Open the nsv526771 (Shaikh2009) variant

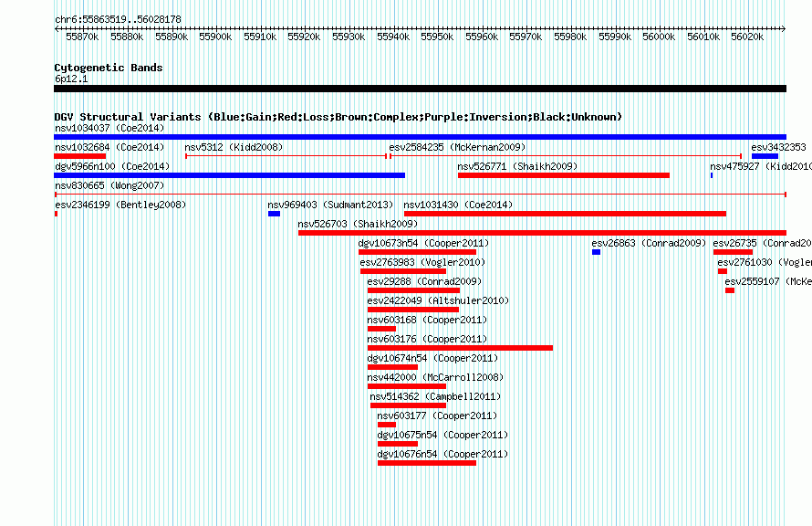[x=517, y=166]
